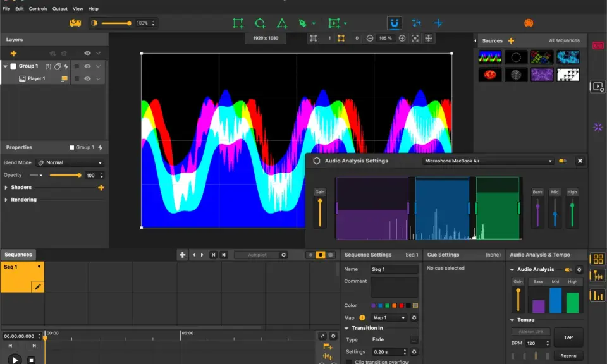Open the orange palette icon
The width and height of the screenshot is (607, 364).
point(529,23)
